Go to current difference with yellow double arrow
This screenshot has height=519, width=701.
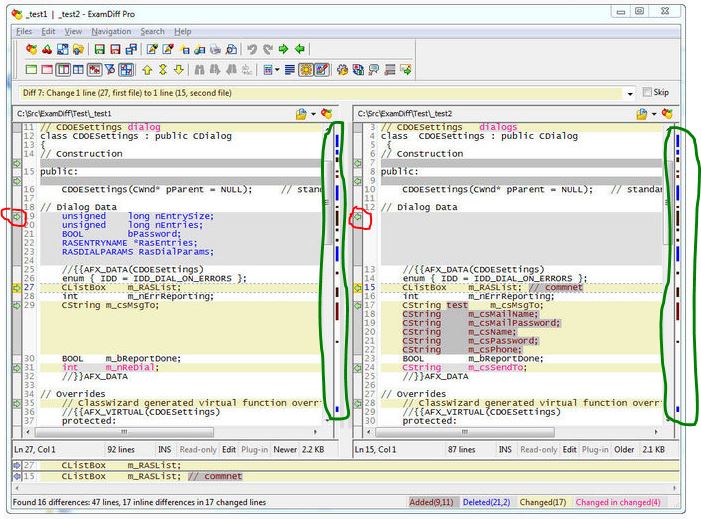point(163,70)
